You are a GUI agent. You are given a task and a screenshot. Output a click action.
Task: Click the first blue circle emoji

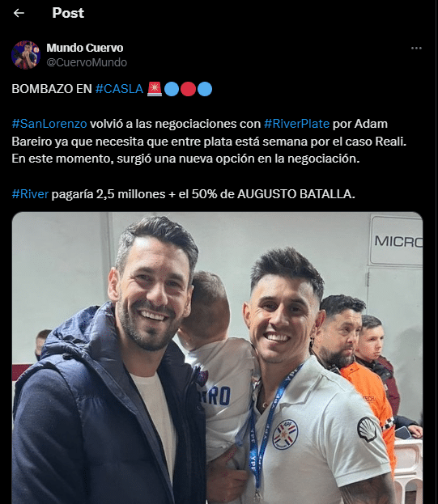pos(172,89)
